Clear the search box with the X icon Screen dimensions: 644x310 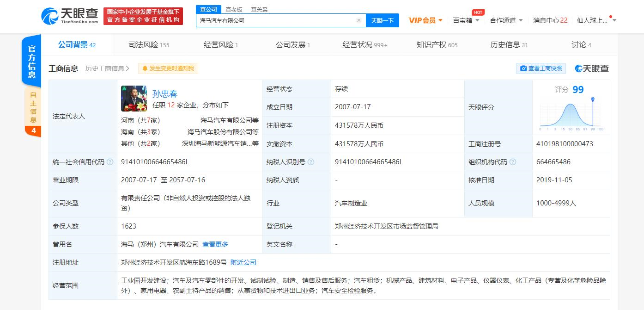coord(359,20)
